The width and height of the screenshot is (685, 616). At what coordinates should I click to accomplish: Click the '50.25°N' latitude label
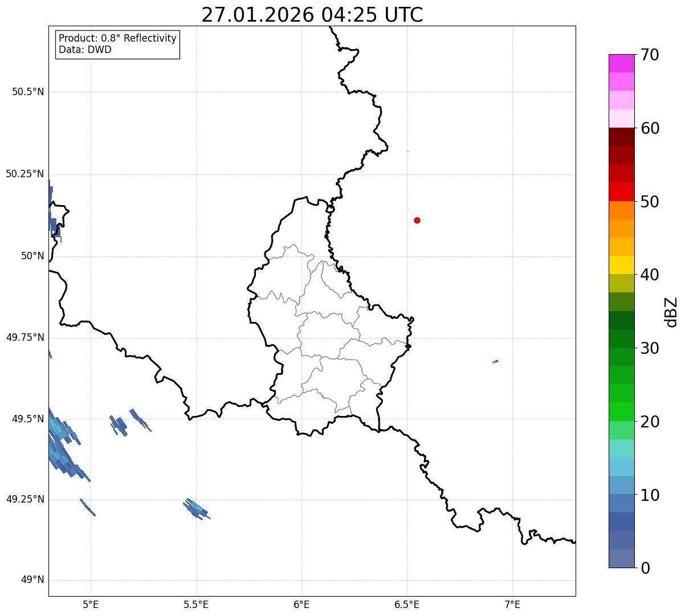(25, 174)
